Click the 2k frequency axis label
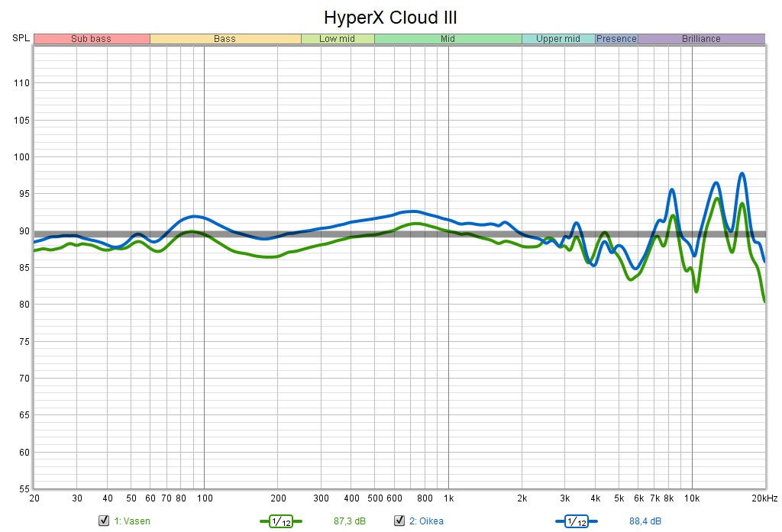The image size is (782, 532). 522,498
